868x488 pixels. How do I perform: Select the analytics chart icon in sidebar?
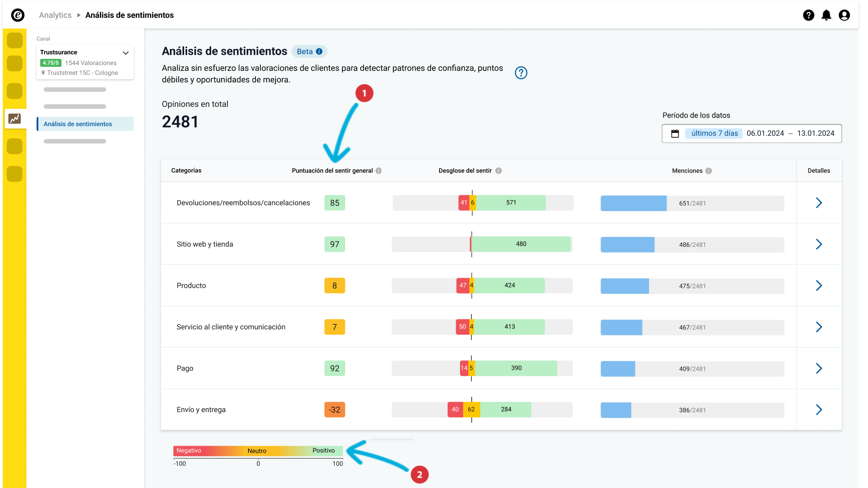15,119
